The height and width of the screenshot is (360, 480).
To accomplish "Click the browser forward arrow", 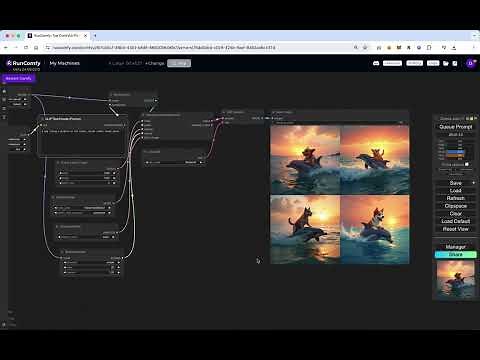I will pyautogui.click(x=16, y=48).
